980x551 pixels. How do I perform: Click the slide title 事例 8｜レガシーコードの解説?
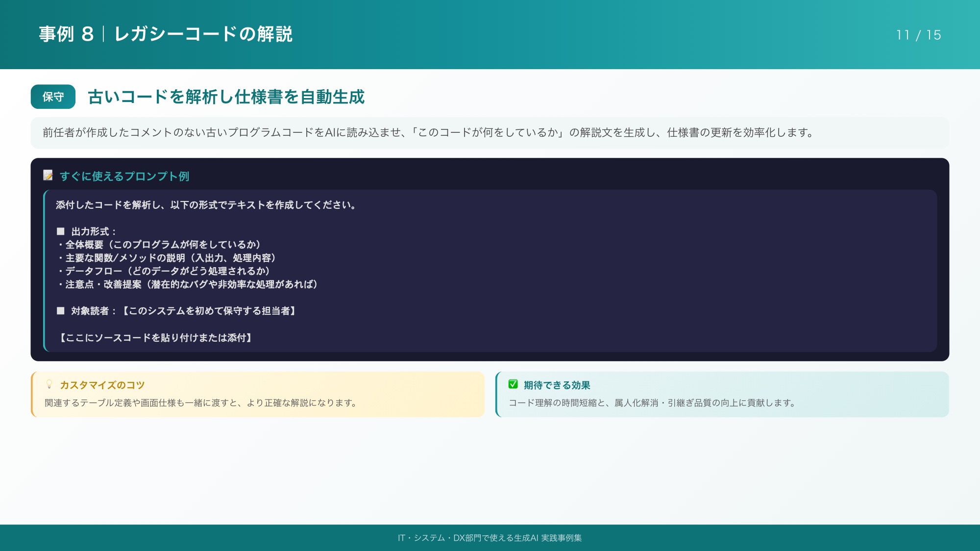(x=166, y=34)
